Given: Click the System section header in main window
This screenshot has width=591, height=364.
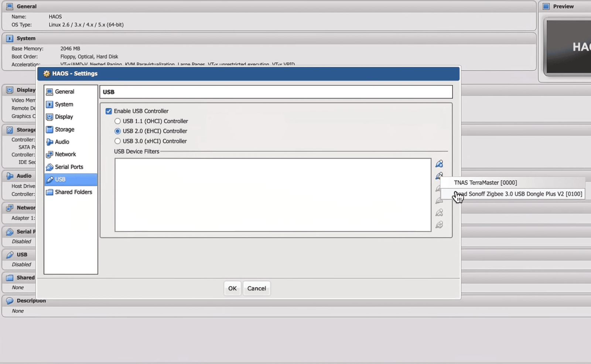Looking at the screenshot, I should pyautogui.click(x=269, y=38).
